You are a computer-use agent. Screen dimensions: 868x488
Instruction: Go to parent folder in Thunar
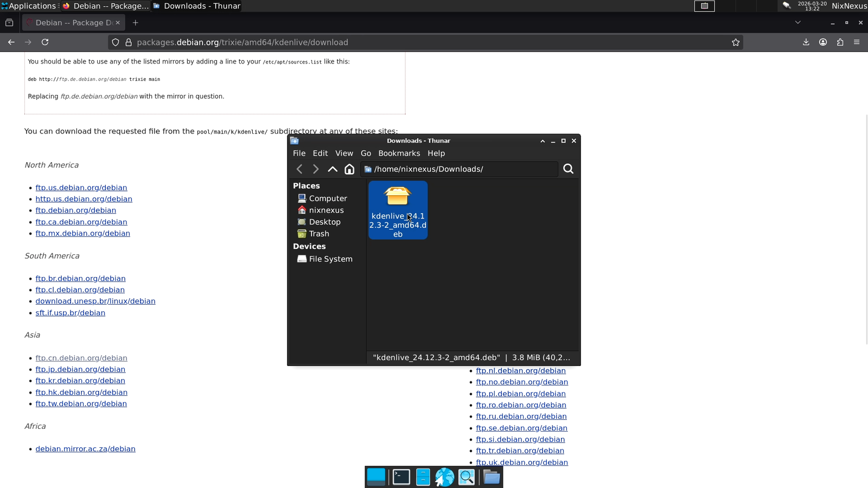tap(333, 169)
